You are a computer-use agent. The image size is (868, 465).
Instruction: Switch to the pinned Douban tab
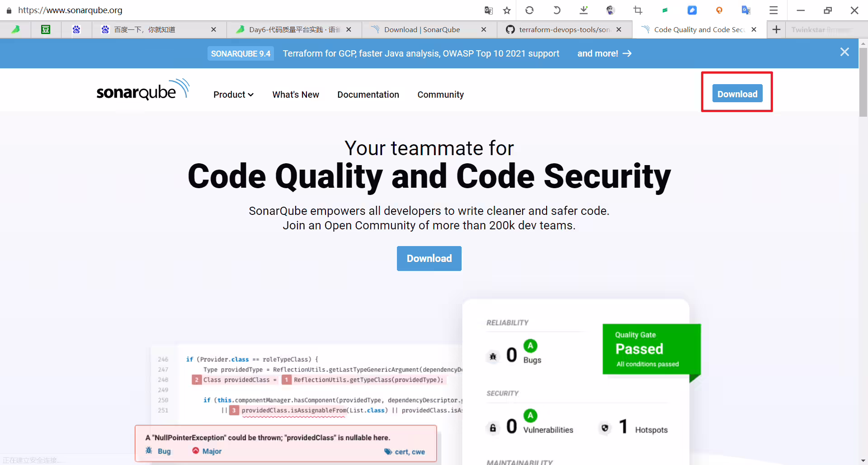pos(46,29)
